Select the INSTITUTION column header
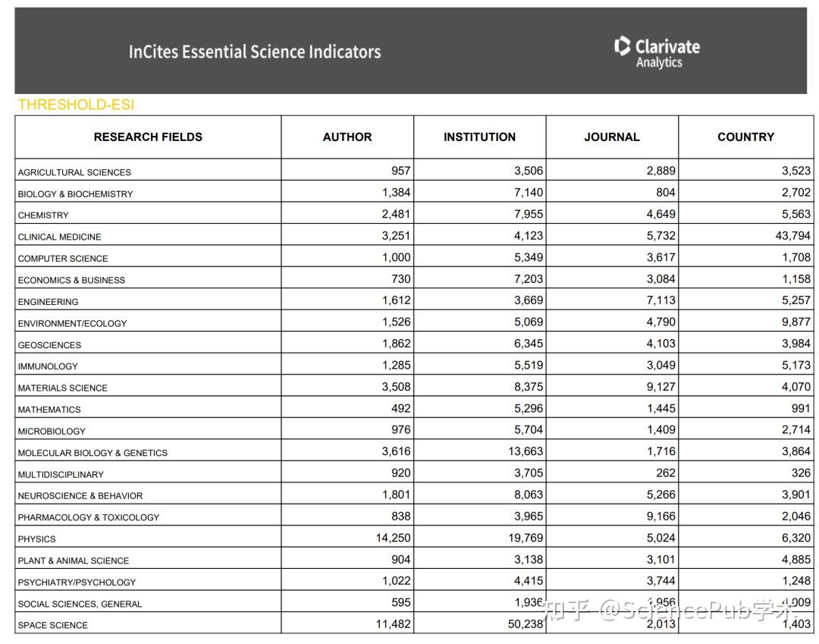The height and width of the screenshot is (644, 819). point(479,137)
